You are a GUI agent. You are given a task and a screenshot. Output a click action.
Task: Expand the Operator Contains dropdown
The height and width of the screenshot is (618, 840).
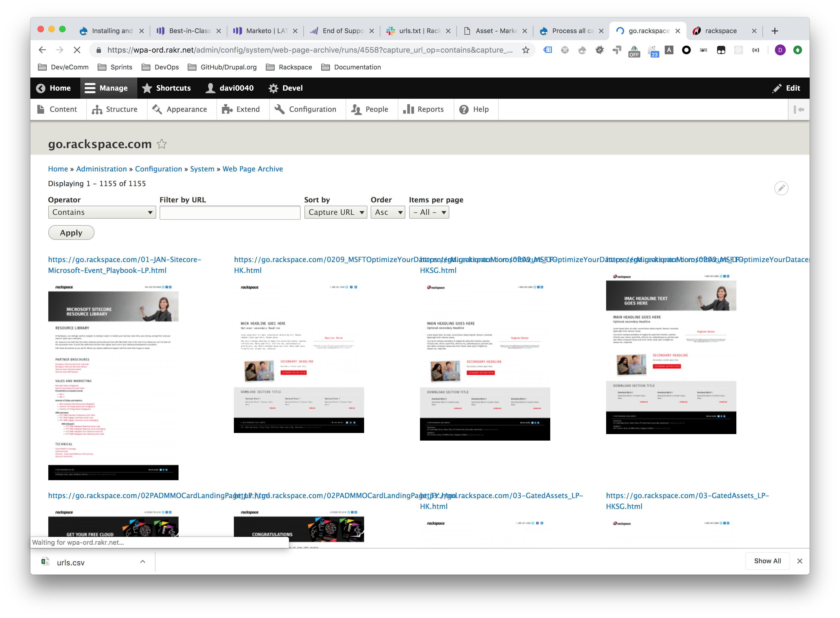102,212
